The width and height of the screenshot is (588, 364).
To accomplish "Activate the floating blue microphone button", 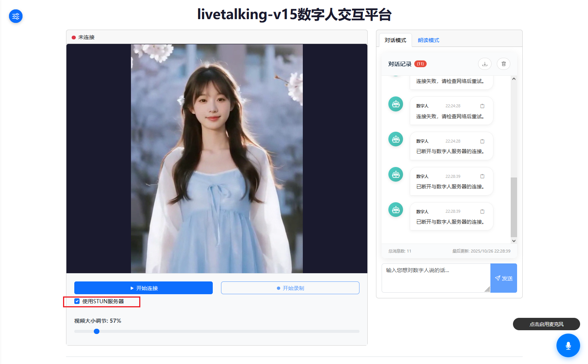I will click(568, 345).
